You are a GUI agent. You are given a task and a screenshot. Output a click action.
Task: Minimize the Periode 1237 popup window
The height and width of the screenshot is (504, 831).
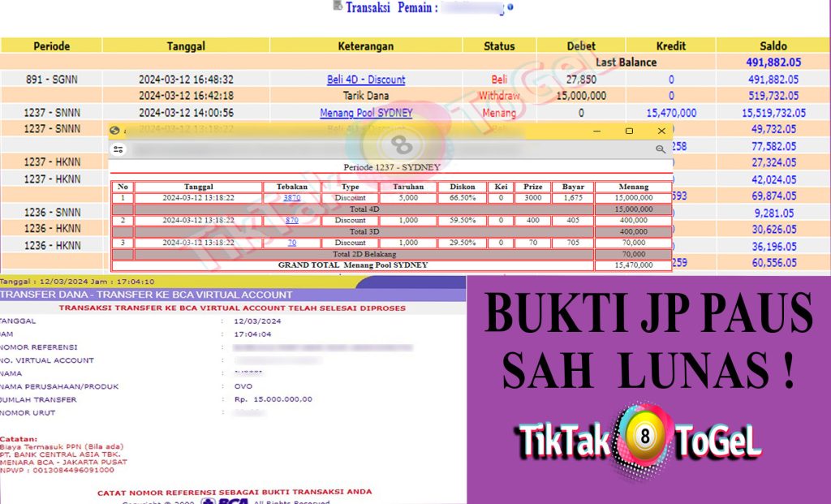pos(596,131)
